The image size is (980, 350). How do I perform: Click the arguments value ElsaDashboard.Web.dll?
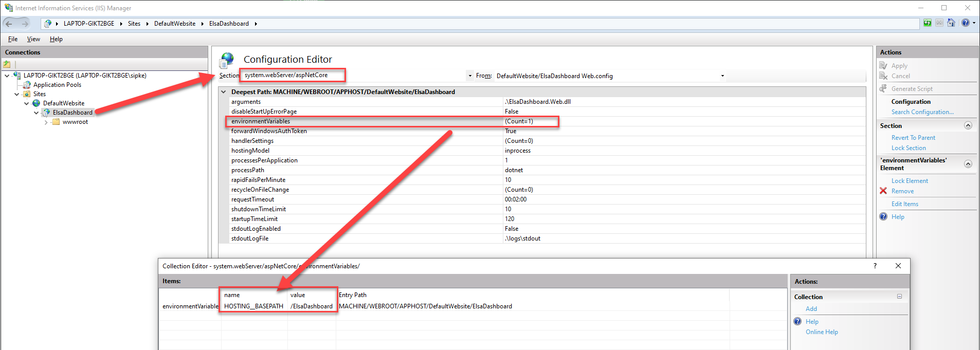tap(538, 102)
